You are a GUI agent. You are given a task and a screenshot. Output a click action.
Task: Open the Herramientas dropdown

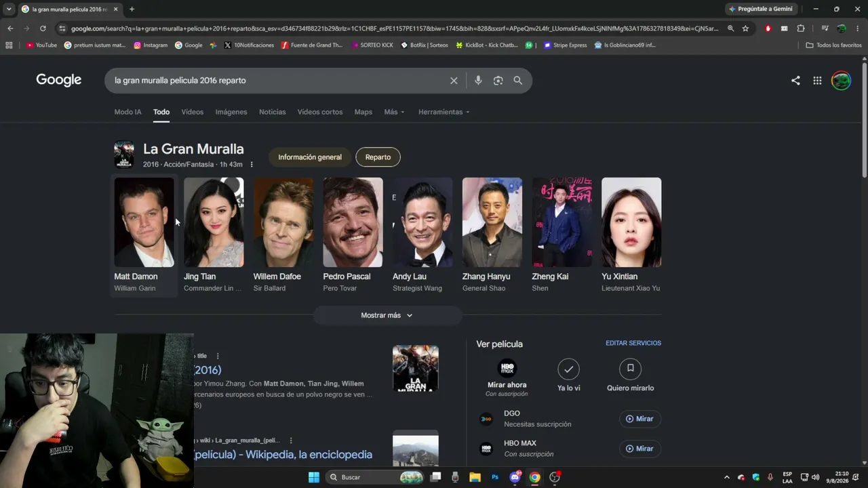click(443, 112)
